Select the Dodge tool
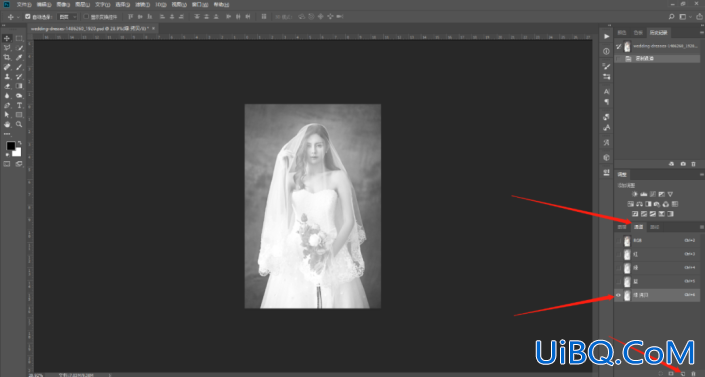Image resolution: width=705 pixels, height=377 pixels. point(19,95)
